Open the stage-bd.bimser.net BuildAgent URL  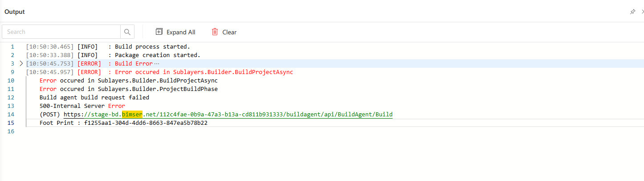(x=228, y=115)
